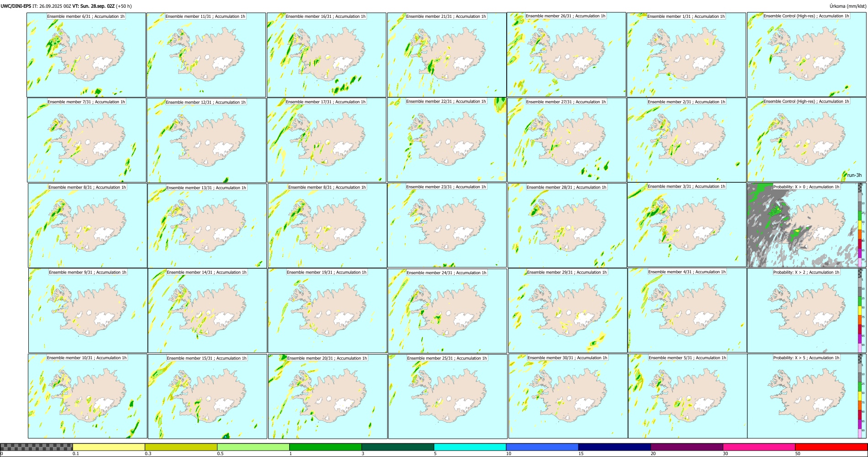Click the Ensemble member 3/31 map panel
Screen dimensions: 868x457
point(687,224)
